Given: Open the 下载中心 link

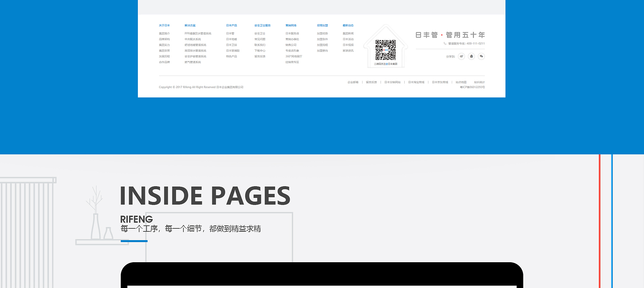Looking at the screenshot, I should coord(260,51).
